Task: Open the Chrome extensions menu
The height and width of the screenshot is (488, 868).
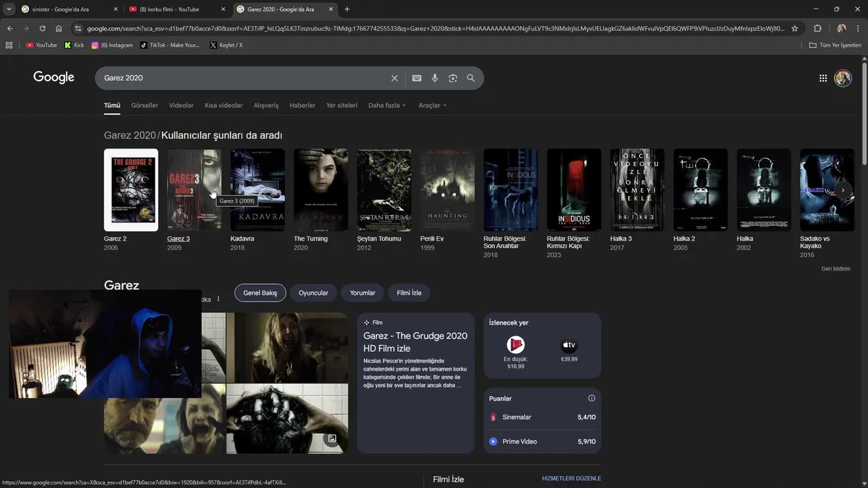Action: click(817, 28)
